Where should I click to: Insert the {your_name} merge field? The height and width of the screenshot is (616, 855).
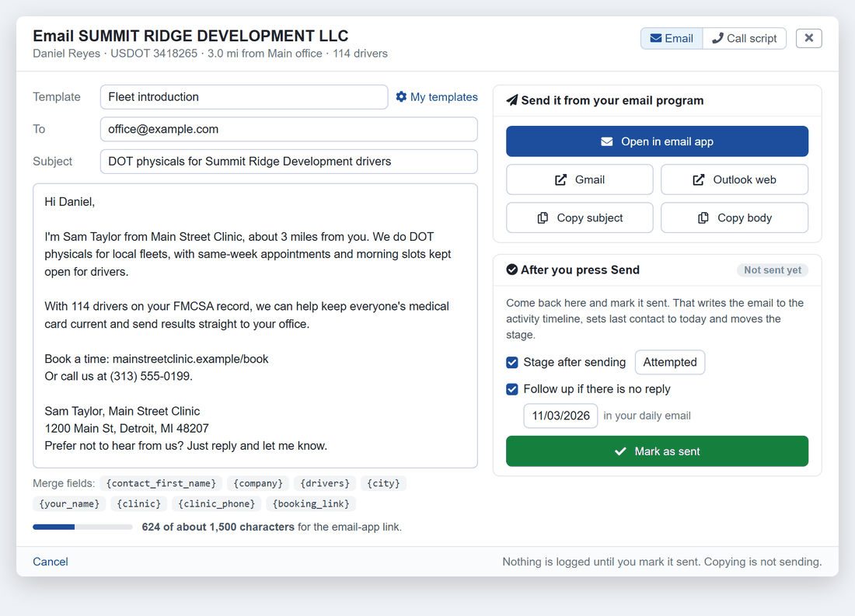click(69, 503)
